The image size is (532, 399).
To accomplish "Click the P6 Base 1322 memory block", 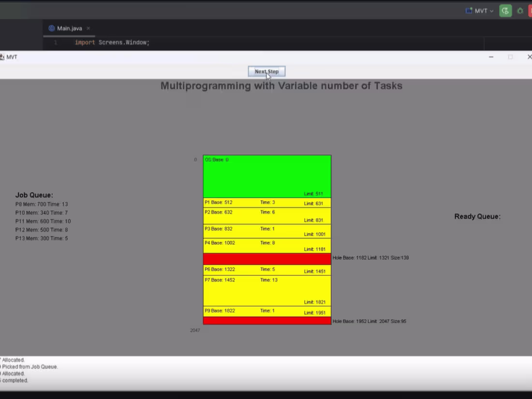I will pos(266,269).
